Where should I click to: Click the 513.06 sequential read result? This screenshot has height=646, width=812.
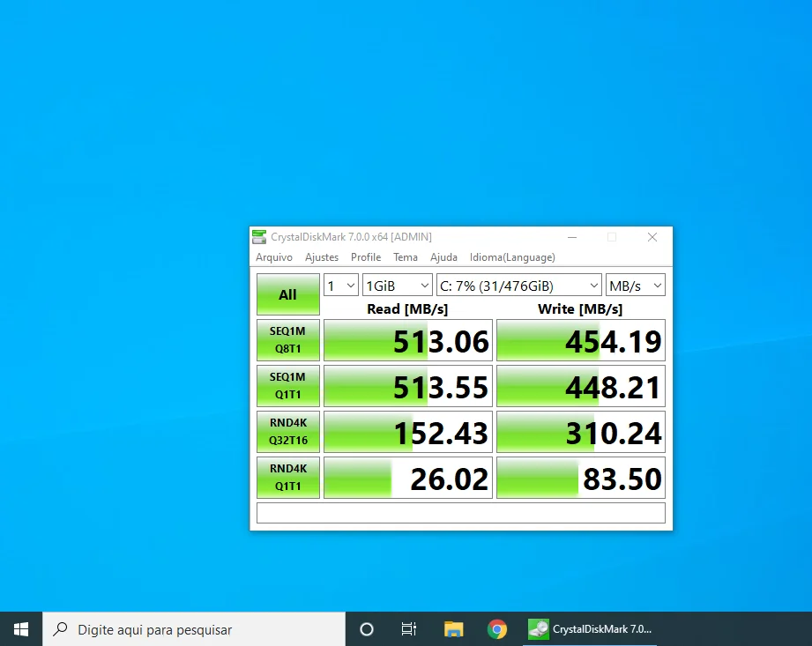[x=408, y=340]
